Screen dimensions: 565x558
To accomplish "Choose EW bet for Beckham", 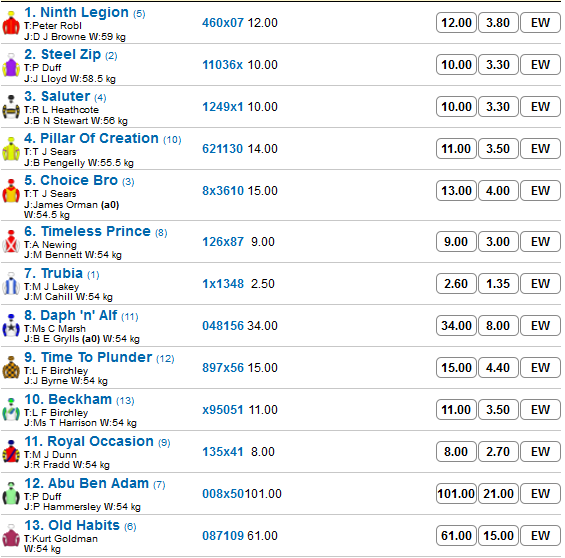I will pyautogui.click(x=540, y=410).
